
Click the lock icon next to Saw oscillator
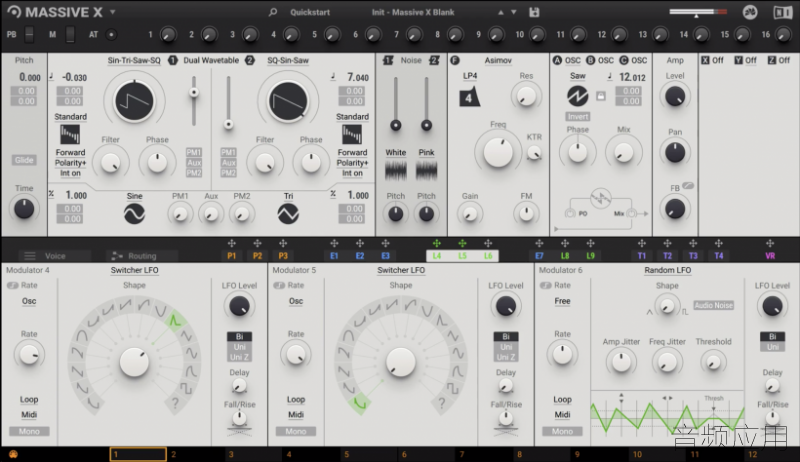pos(601,96)
